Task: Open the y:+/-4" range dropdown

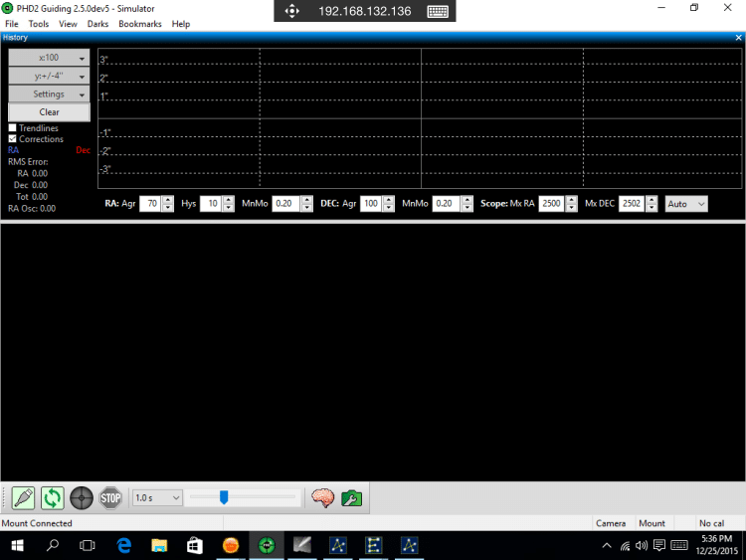Action: pyautogui.click(x=49, y=76)
